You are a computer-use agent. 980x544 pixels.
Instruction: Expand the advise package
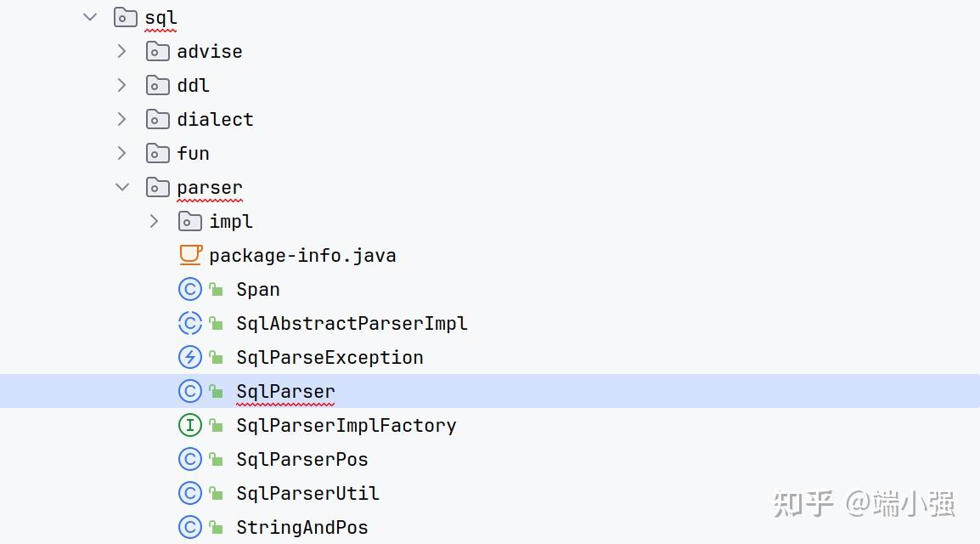[x=121, y=51]
